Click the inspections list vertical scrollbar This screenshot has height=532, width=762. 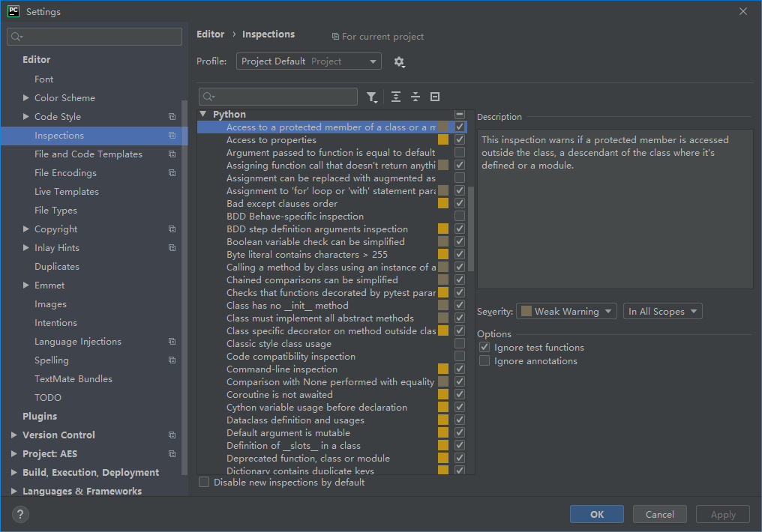point(471,229)
